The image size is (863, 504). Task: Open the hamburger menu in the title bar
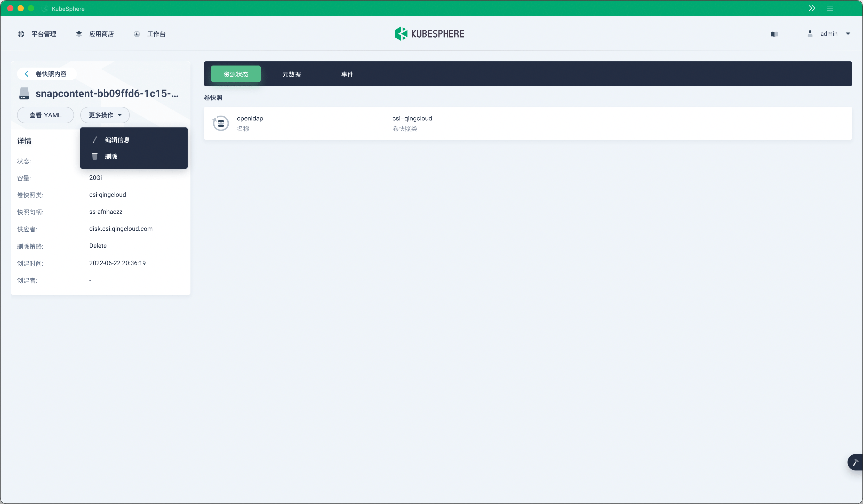(830, 8)
